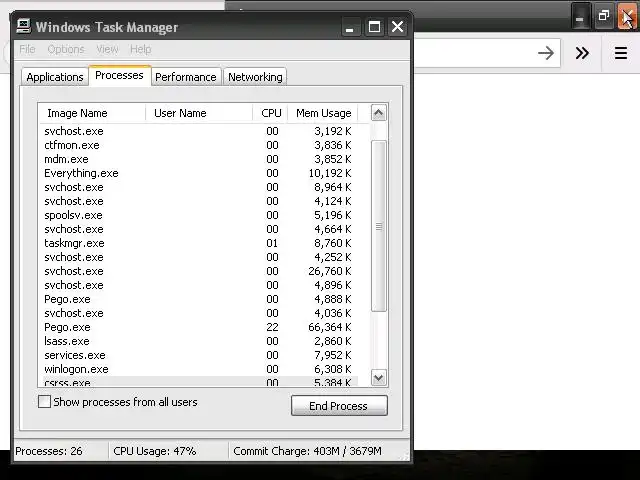Select the spoolsv.exe process
The height and width of the screenshot is (480, 640).
coord(198,215)
